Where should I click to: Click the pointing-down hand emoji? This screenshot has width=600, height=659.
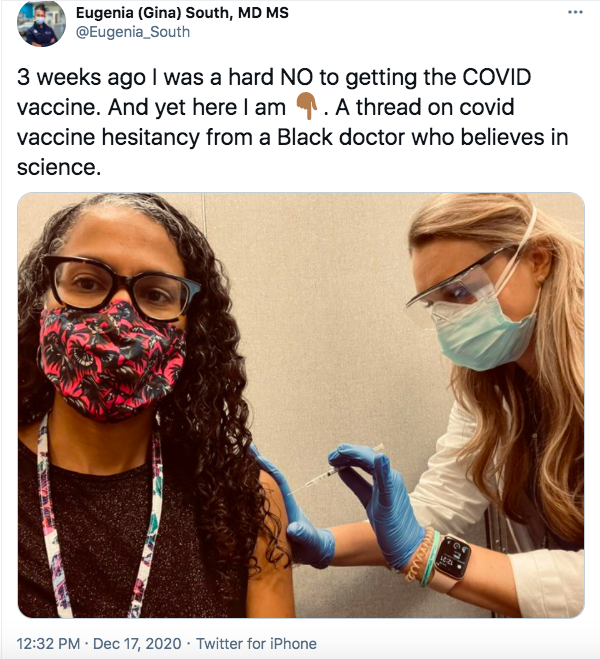point(307,108)
